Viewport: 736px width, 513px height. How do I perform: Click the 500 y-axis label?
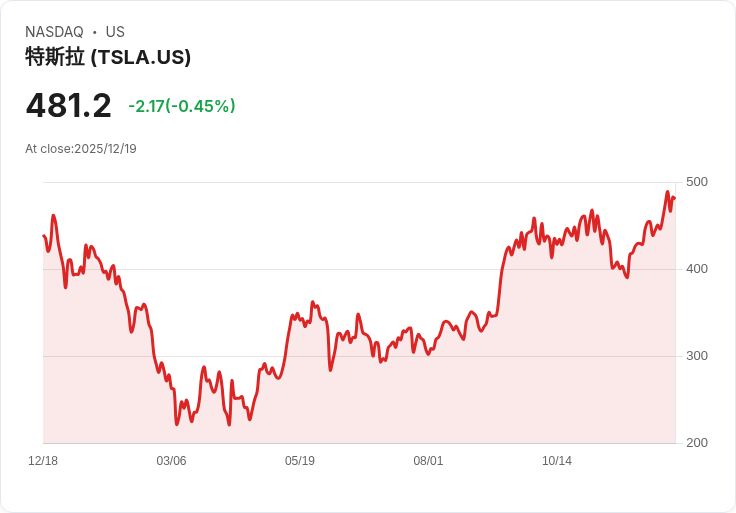tap(696, 182)
